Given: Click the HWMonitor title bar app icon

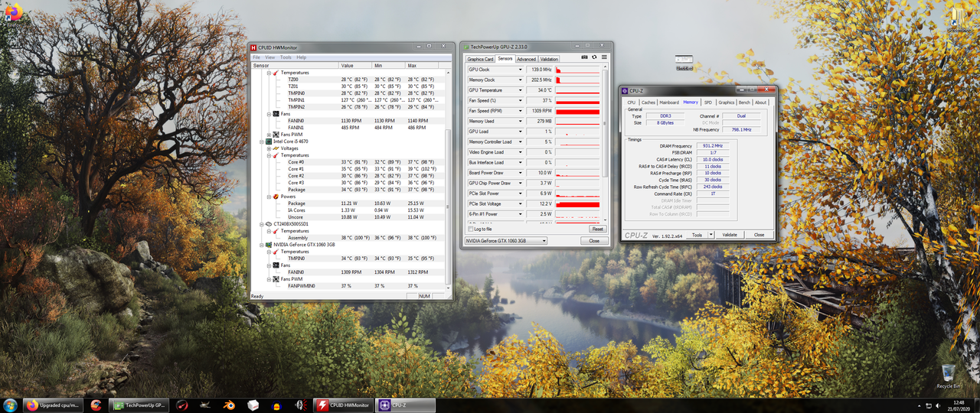Looking at the screenshot, I should (x=255, y=47).
